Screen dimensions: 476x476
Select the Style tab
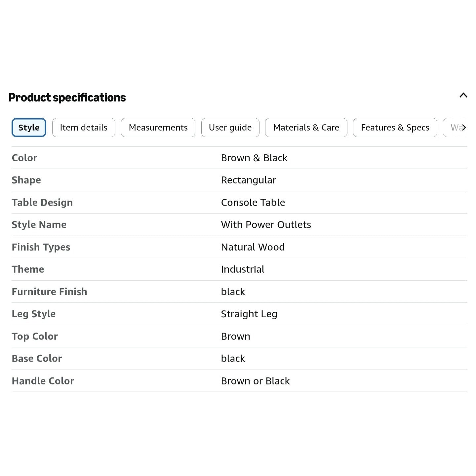coord(29,128)
